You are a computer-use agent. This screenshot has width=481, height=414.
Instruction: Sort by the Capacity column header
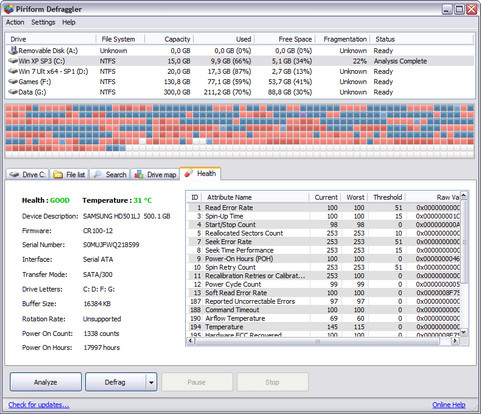pos(169,39)
